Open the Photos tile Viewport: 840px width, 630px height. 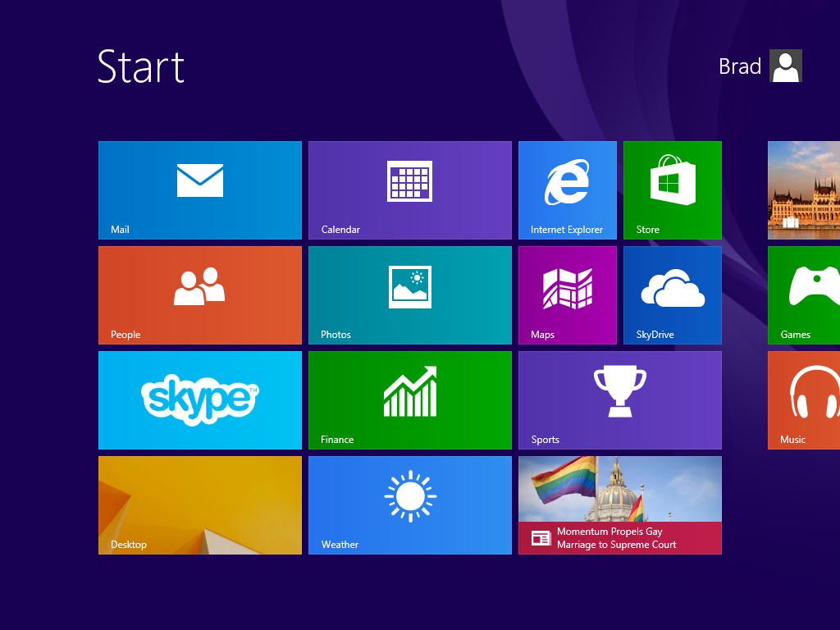pyautogui.click(x=410, y=295)
